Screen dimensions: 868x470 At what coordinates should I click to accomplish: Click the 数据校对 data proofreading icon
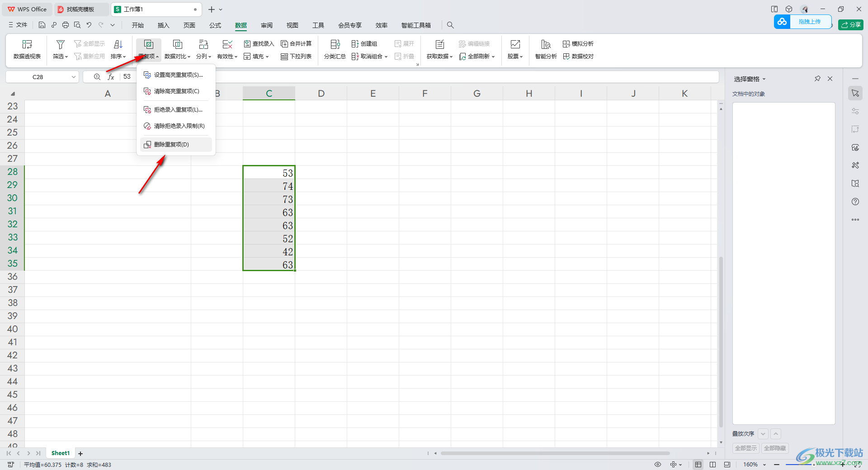pyautogui.click(x=566, y=56)
